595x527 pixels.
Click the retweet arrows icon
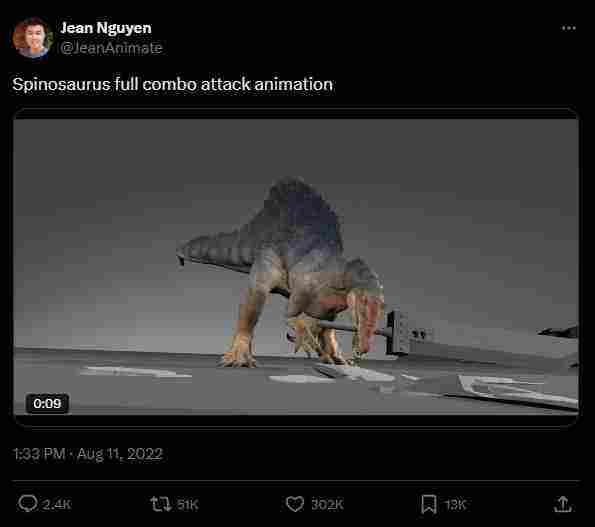click(161, 504)
